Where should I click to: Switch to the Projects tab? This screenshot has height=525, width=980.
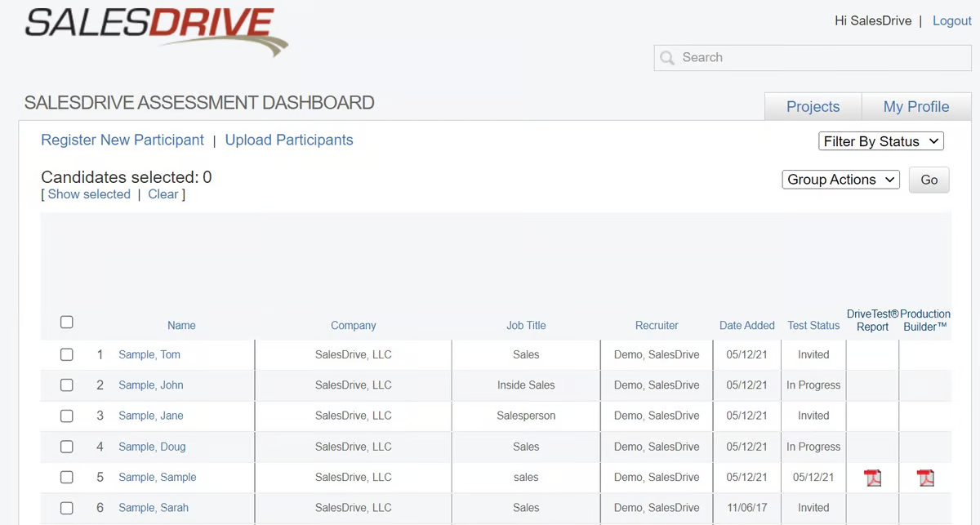(x=813, y=106)
